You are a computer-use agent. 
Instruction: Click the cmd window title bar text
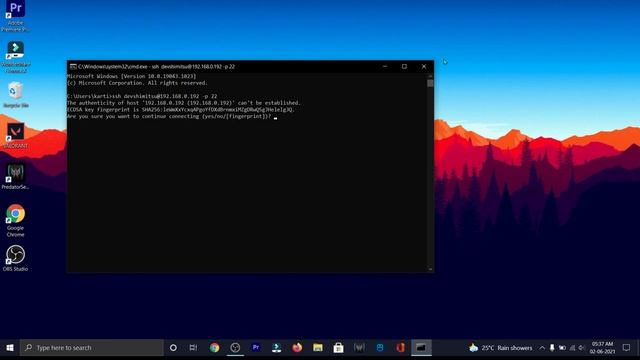[156, 67]
